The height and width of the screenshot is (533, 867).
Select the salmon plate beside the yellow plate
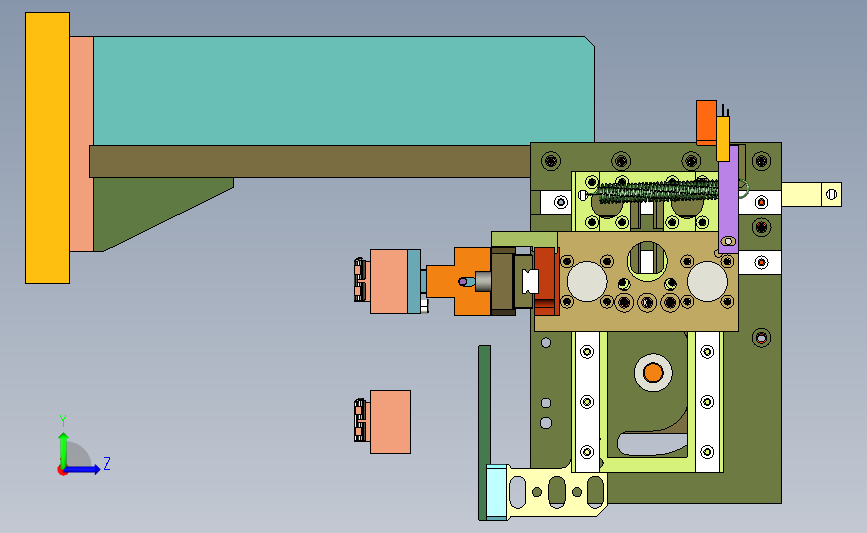(81, 144)
